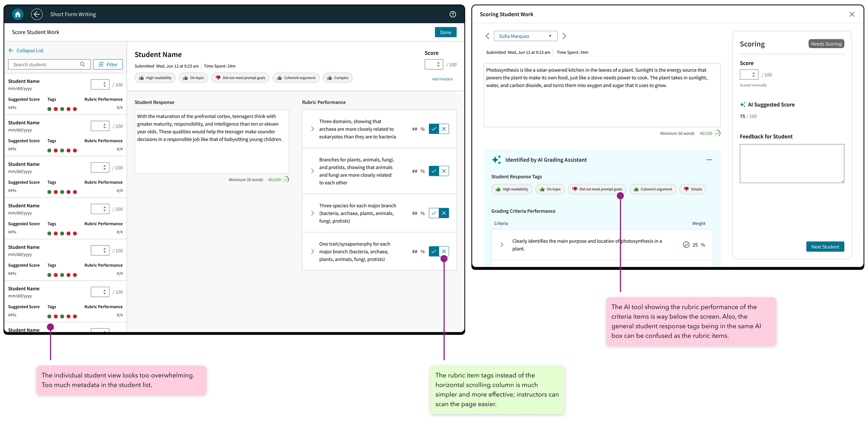Click the back arrow beside Short Form Writing
Screen dimensions: 868x446
[36, 14]
